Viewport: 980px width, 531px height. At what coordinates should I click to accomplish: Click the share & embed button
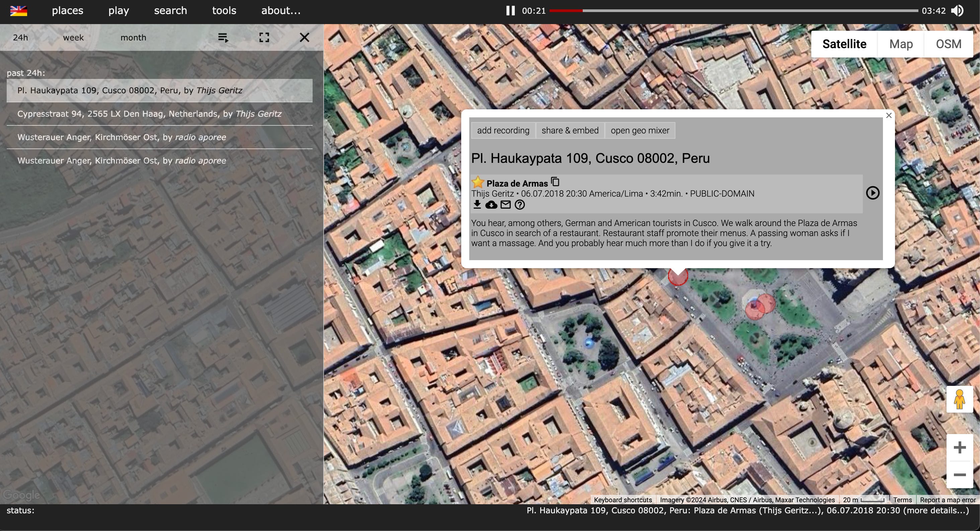tap(570, 130)
